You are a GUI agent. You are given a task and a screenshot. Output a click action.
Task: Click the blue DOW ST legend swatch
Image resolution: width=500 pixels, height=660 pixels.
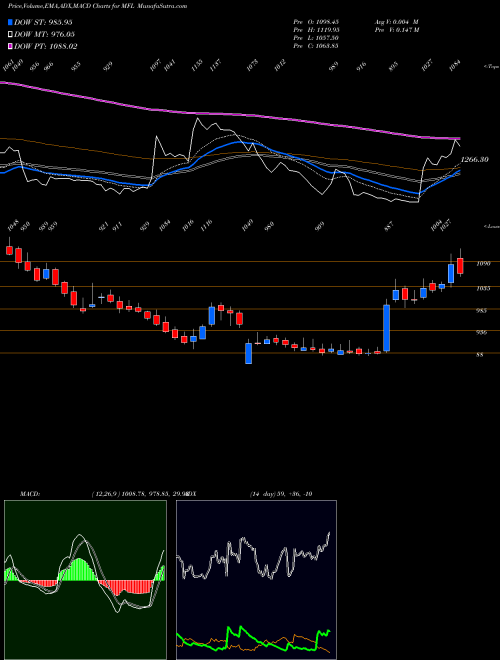coord(10,22)
